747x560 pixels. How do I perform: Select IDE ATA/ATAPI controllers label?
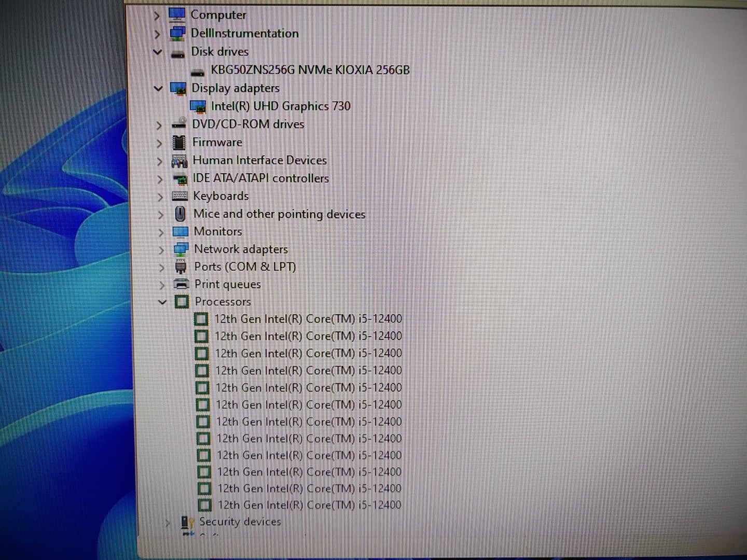pos(261,178)
